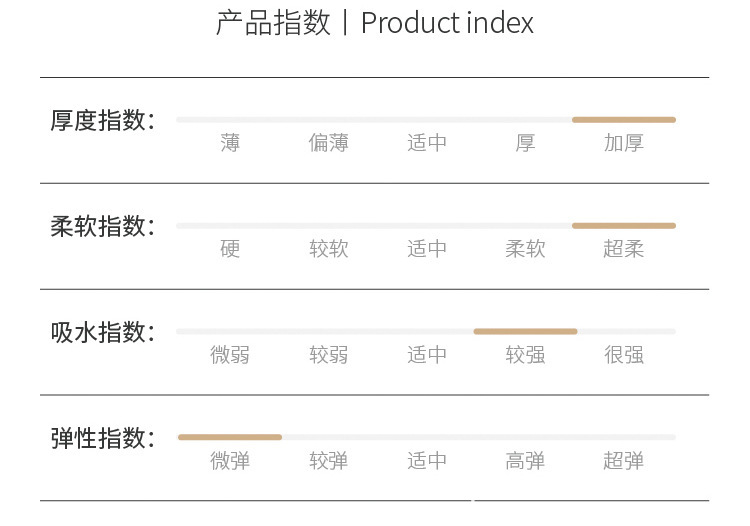Click the 吸水指数 row title
This screenshot has width=750, height=526.
pos(103,332)
